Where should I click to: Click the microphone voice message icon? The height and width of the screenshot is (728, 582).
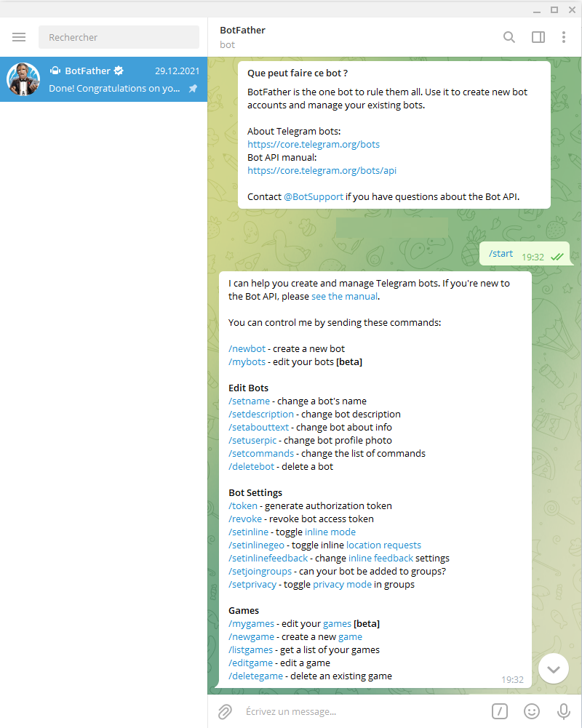coord(563,711)
